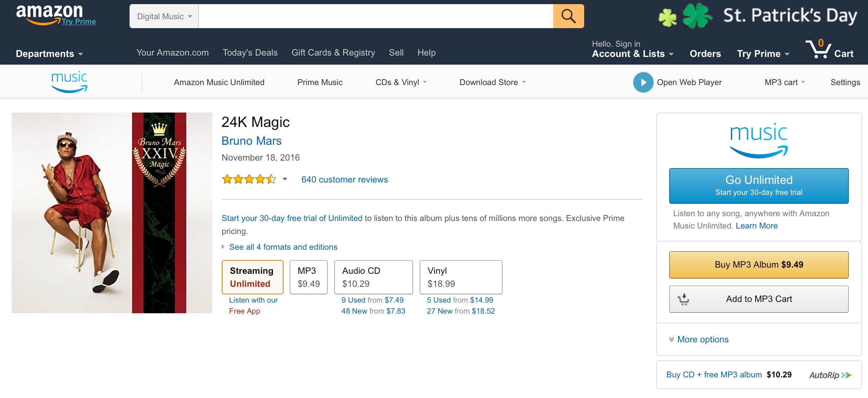Click the orange search magnifier button
868x398 pixels.
pos(568,16)
